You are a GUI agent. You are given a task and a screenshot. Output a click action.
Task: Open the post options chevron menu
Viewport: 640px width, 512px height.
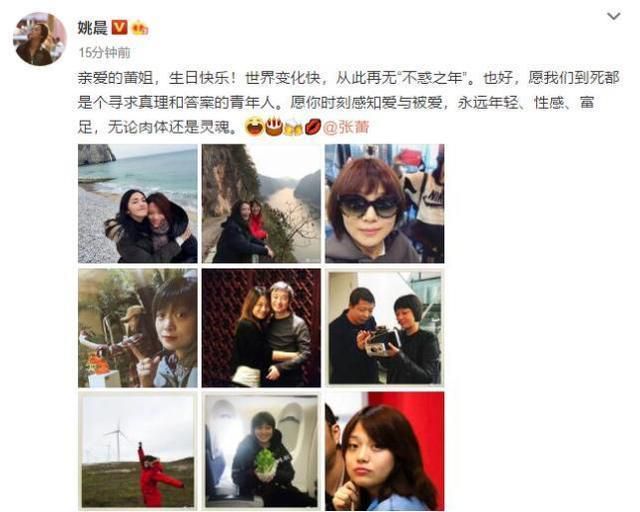[x=613, y=16]
